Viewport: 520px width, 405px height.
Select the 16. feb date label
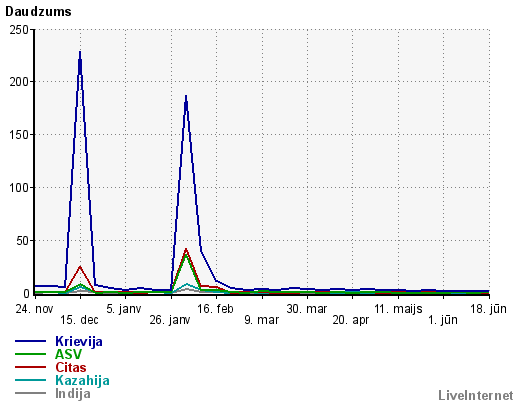click(215, 309)
